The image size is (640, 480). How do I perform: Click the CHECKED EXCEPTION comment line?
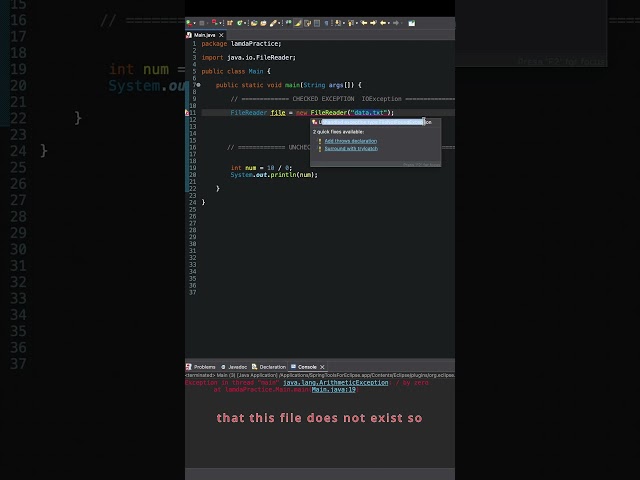tap(342, 99)
